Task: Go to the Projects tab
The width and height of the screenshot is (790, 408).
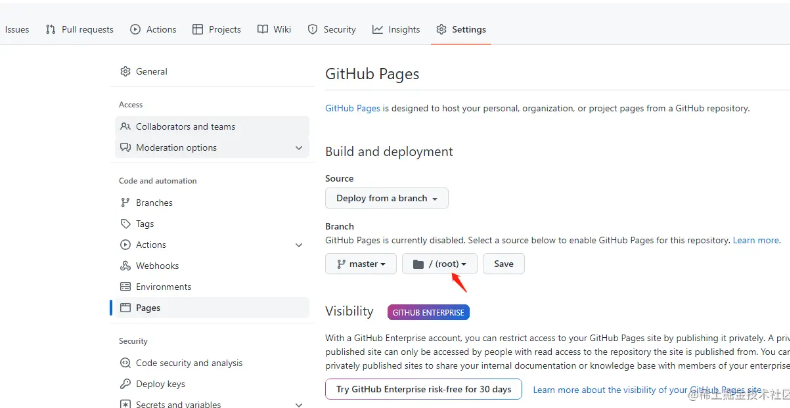Action: (x=217, y=30)
